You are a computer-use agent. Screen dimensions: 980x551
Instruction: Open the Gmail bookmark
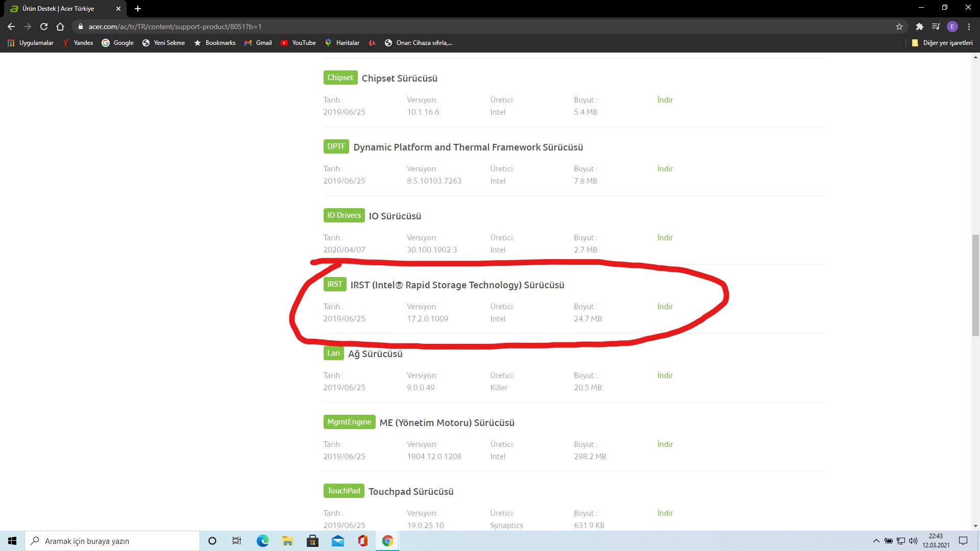pos(258,43)
